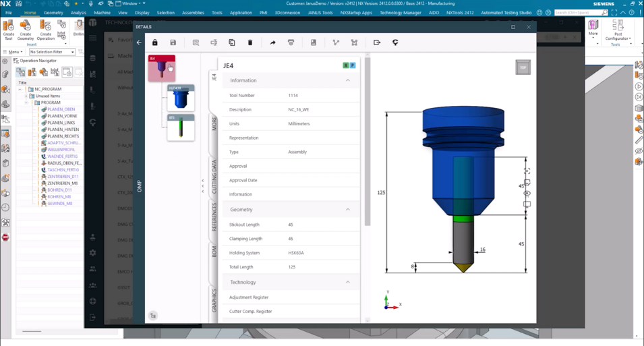
Task: Select Machine Tool View in Operation Navigator
Action: click(32, 73)
